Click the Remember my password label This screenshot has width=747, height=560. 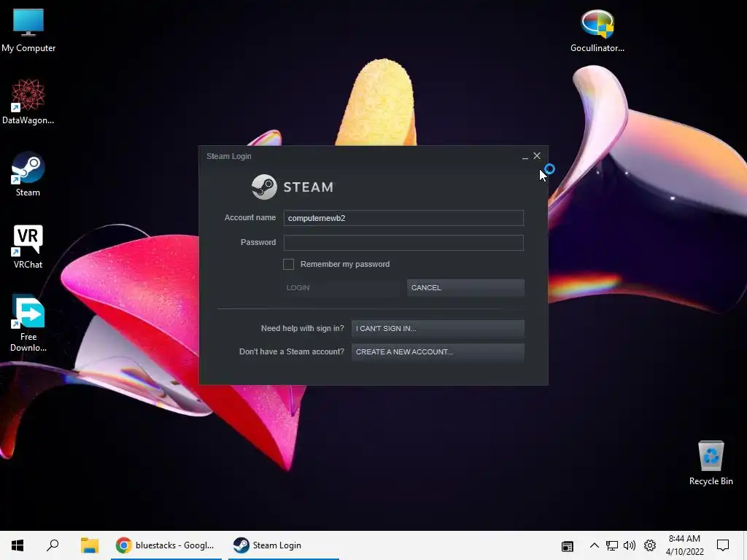tap(345, 264)
